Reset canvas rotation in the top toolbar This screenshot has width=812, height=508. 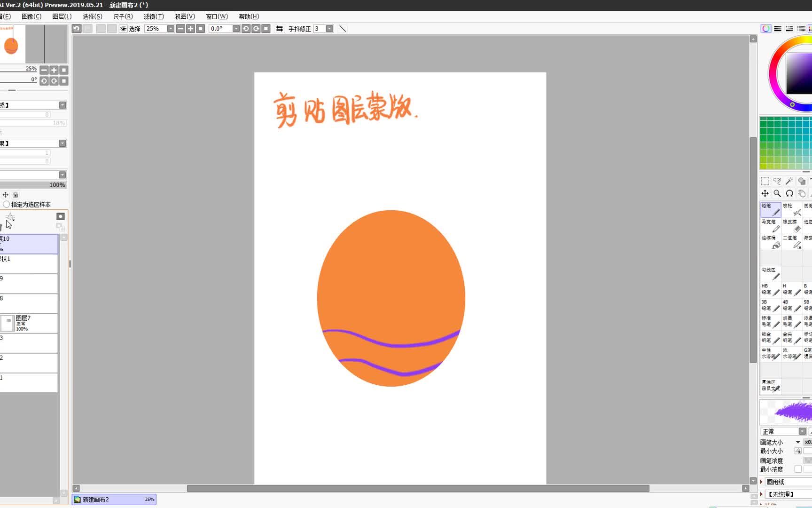coord(266,29)
